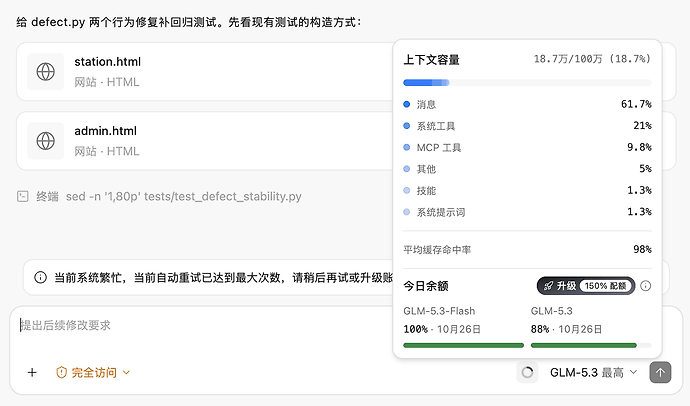Click the 系统工具 21% row

point(527,126)
